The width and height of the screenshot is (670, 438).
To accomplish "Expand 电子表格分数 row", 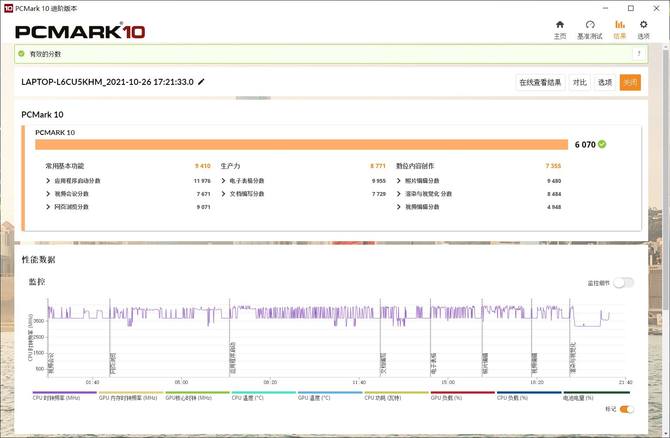I will pyautogui.click(x=223, y=181).
